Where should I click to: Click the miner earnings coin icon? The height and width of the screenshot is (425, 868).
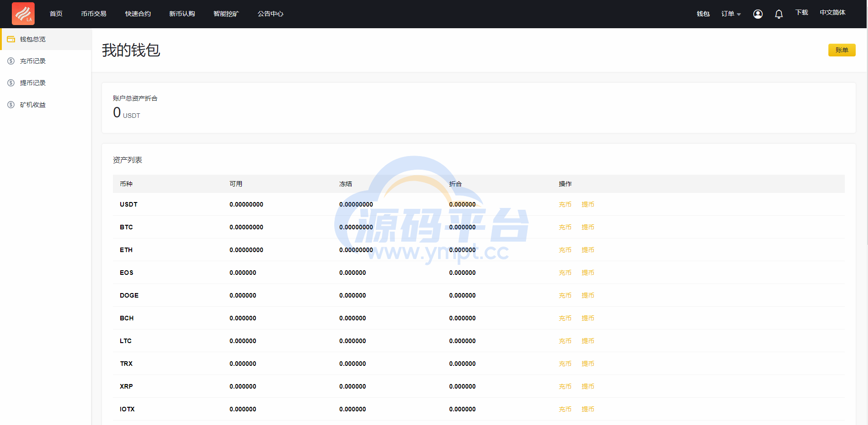coord(11,105)
